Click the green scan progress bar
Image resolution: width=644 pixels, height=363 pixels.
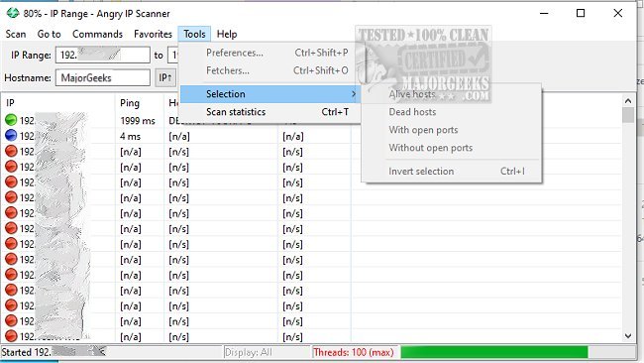click(494, 352)
